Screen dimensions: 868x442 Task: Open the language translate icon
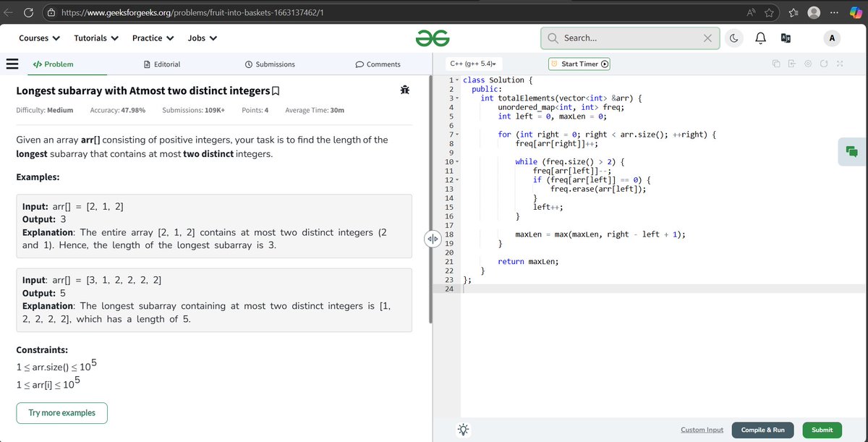tap(787, 38)
